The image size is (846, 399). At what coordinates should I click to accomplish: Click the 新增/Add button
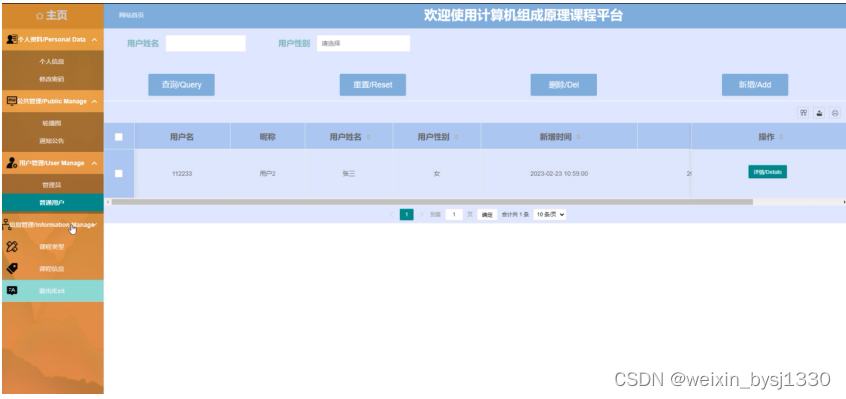pos(755,85)
